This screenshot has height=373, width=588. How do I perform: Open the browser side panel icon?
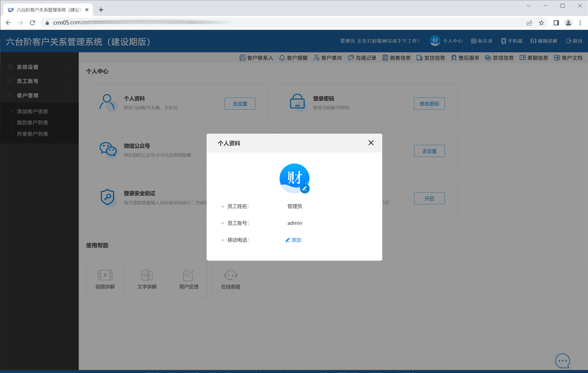point(556,23)
